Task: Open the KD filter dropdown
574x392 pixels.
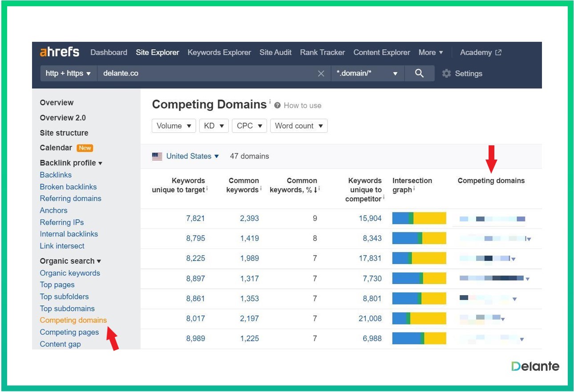Action: coord(214,126)
